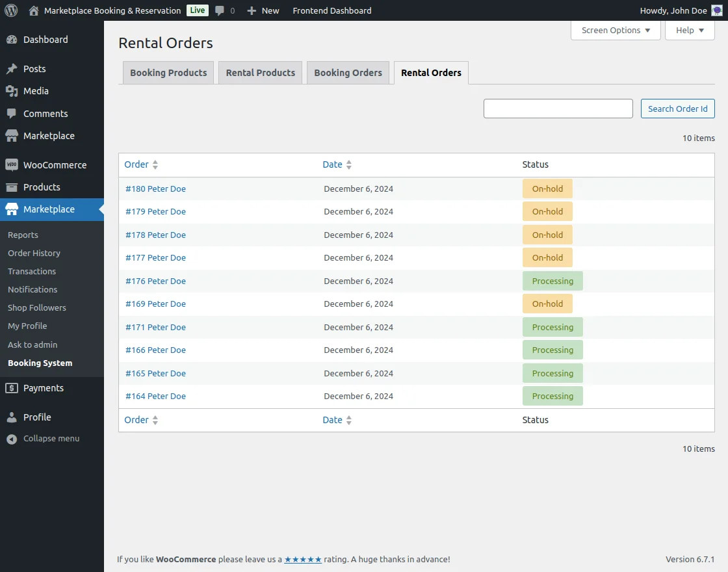The image size is (728, 572).
Task: Click the Search Order Id button
Action: pos(677,109)
